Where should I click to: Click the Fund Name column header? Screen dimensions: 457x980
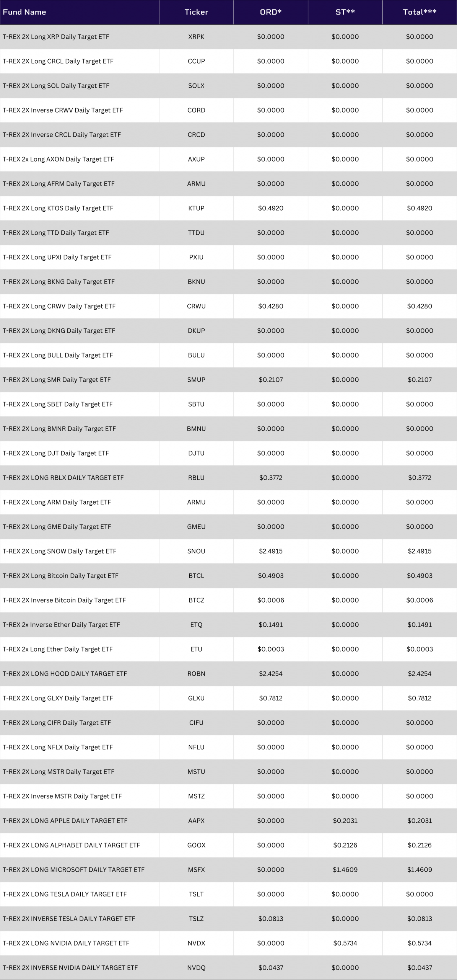click(x=24, y=12)
